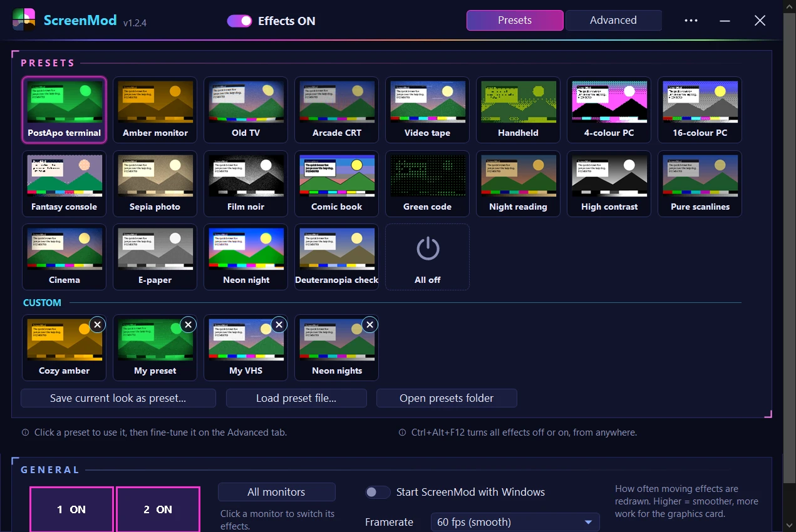Apply the Cozy amber custom preset

click(65, 348)
